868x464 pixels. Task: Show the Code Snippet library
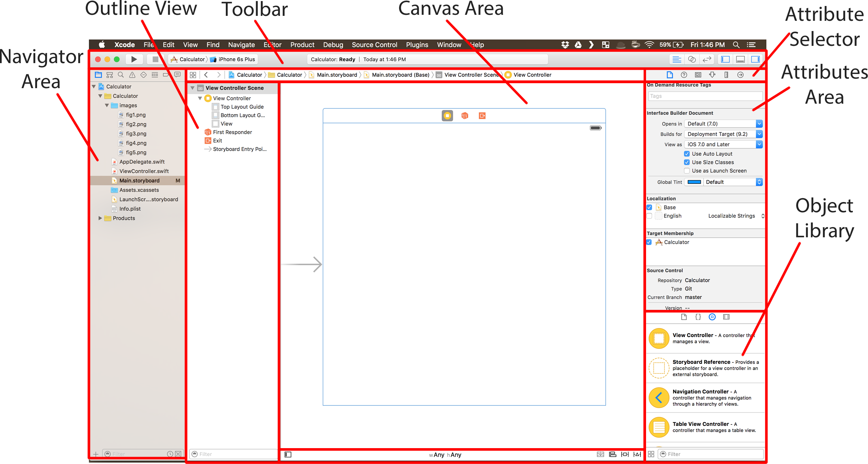click(698, 317)
